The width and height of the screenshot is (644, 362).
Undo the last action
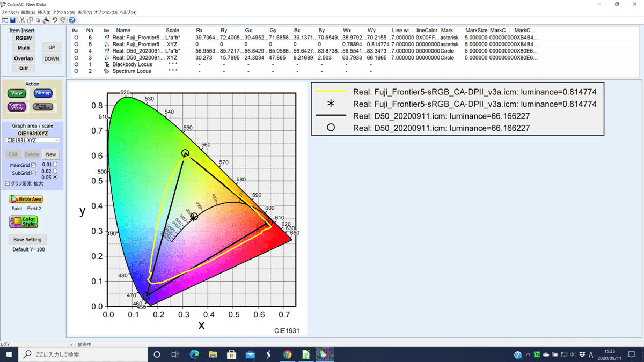pyautogui.click(x=55, y=20)
